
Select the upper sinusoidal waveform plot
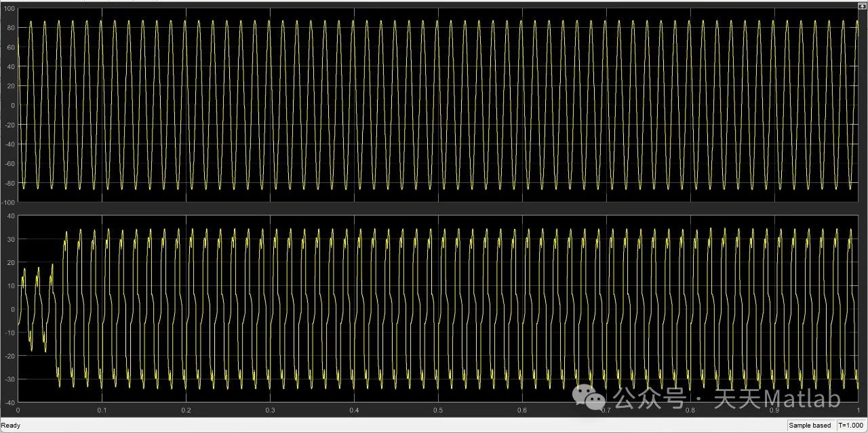click(x=438, y=105)
